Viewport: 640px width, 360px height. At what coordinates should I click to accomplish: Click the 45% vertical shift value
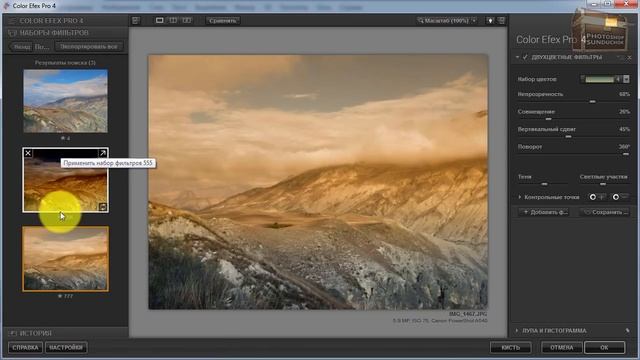tap(624, 129)
